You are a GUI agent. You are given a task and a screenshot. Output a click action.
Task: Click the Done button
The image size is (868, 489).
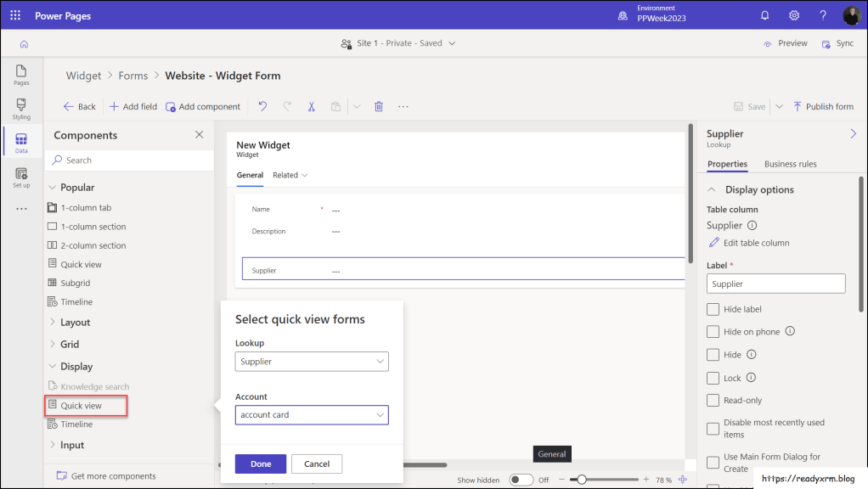[261, 464]
